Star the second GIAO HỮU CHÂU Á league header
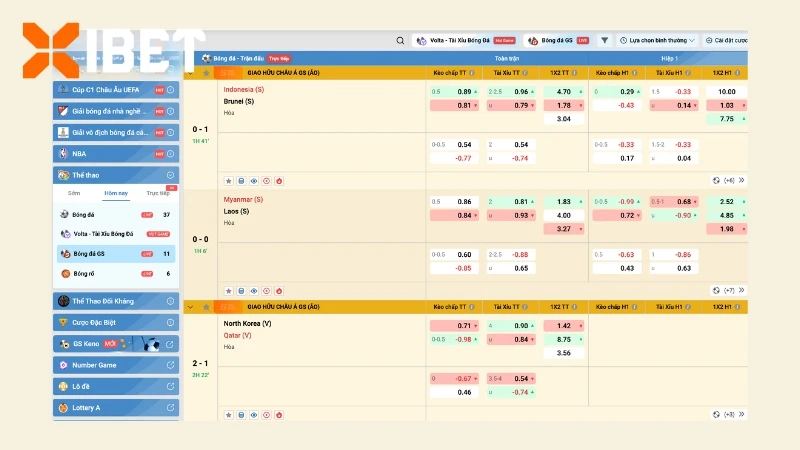Image resolution: width=800 pixels, height=450 pixels. click(206, 307)
